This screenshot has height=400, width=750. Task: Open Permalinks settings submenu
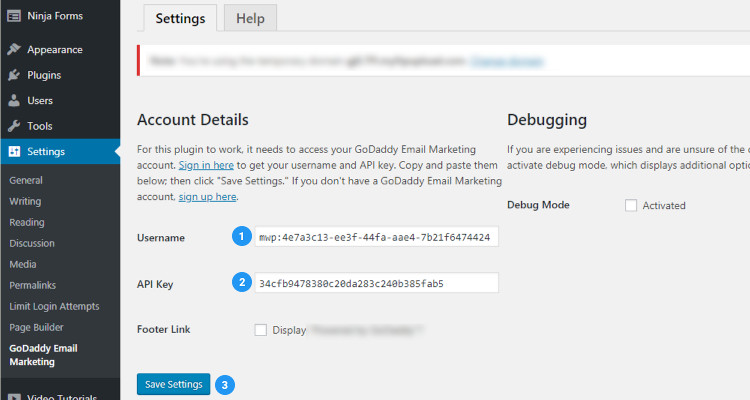tap(33, 286)
